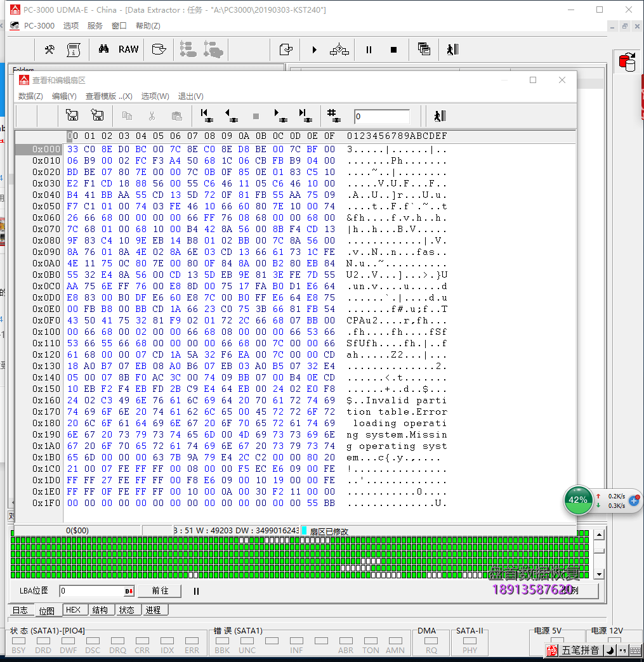Pause the running task in main toolbar
The height and width of the screenshot is (662, 644).
pyautogui.click(x=369, y=50)
